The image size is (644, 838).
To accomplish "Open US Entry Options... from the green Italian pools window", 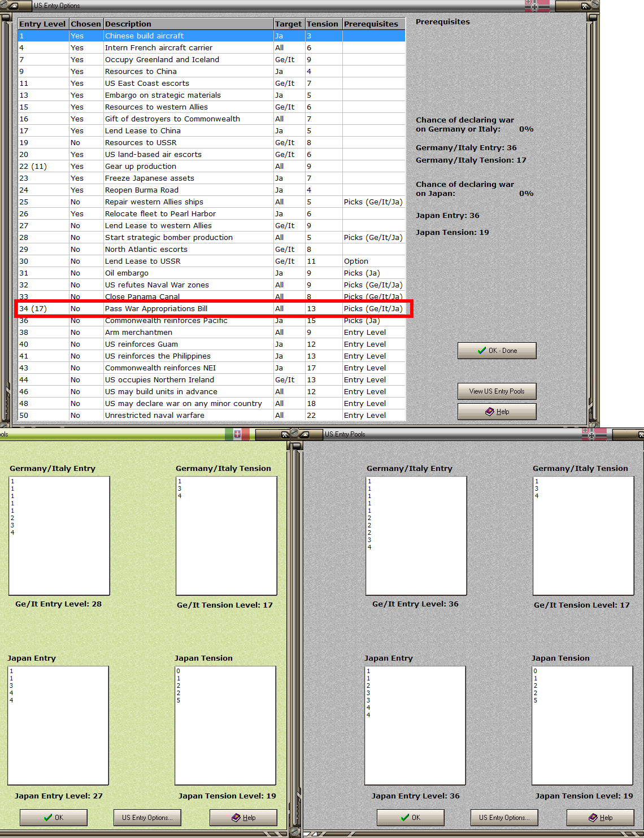I will point(147,818).
